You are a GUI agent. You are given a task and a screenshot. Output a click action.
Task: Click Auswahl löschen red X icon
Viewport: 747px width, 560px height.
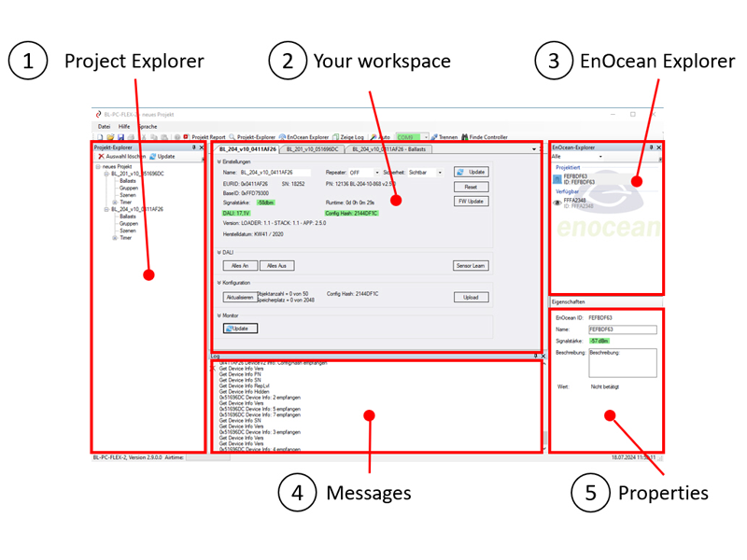[x=101, y=156]
